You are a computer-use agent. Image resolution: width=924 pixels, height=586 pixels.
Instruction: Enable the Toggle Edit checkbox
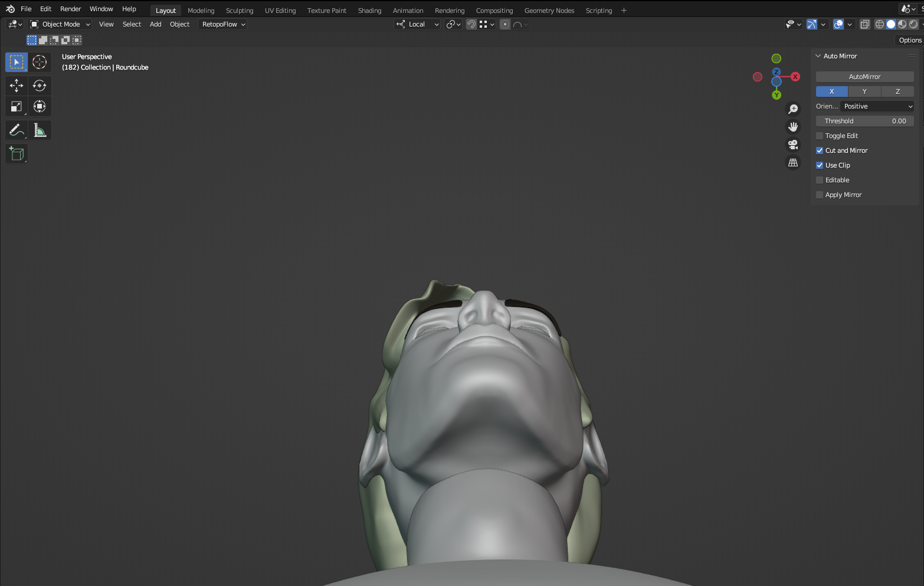pos(820,136)
